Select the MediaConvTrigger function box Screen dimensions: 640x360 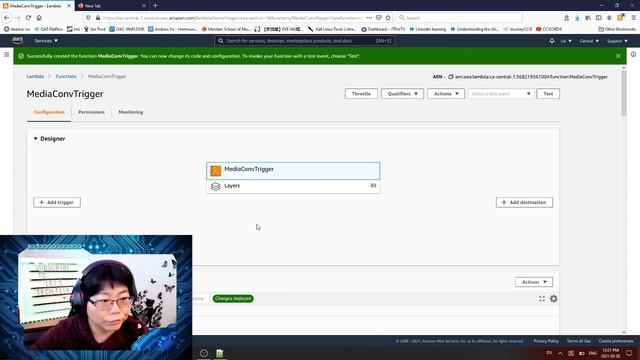point(293,171)
